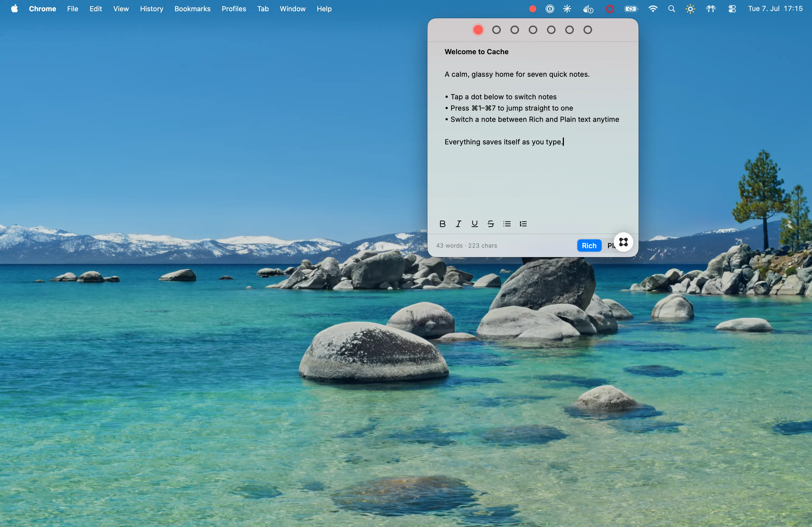Click the menu bar icon right of the sun icon
Screen dimensions: 812x527
711,9
